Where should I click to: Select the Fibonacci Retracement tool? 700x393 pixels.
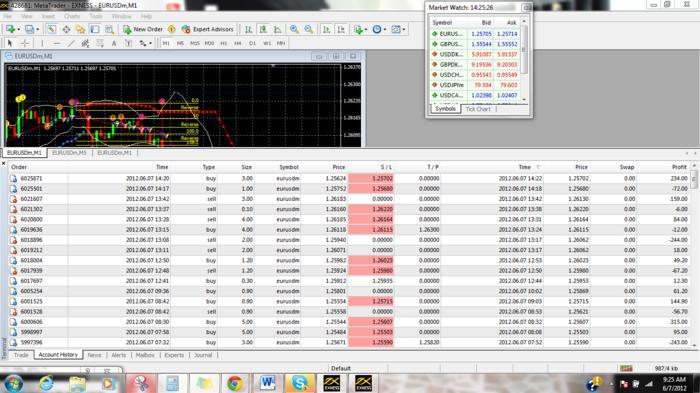[x=100, y=43]
